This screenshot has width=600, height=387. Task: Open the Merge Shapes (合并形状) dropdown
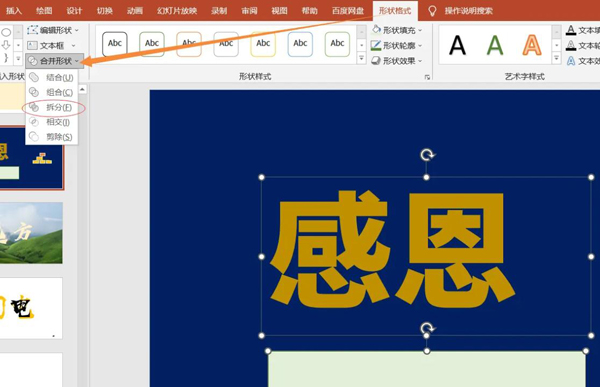tap(54, 61)
